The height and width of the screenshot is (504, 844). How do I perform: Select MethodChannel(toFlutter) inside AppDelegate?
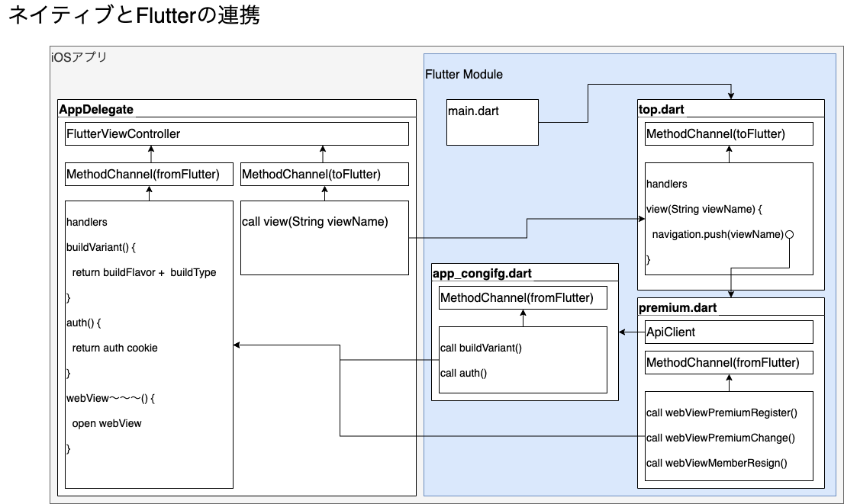point(324,175)
